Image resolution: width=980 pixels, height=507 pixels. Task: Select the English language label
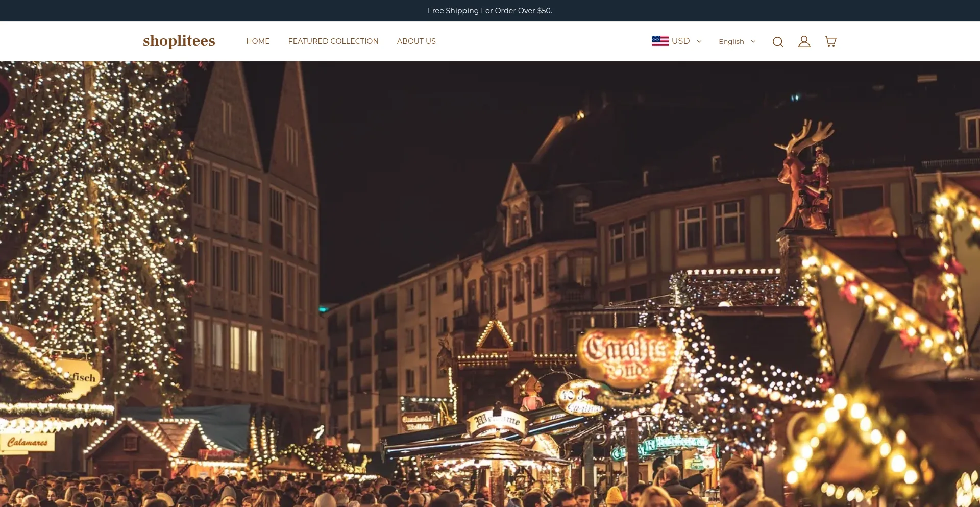click(731, 42)
